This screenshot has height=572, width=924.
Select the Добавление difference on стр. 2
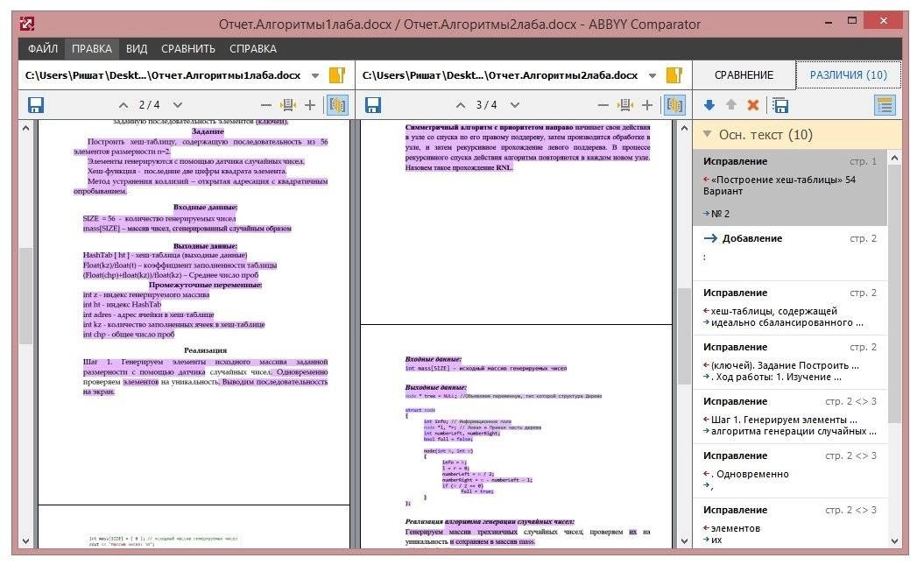coord(790,253)
